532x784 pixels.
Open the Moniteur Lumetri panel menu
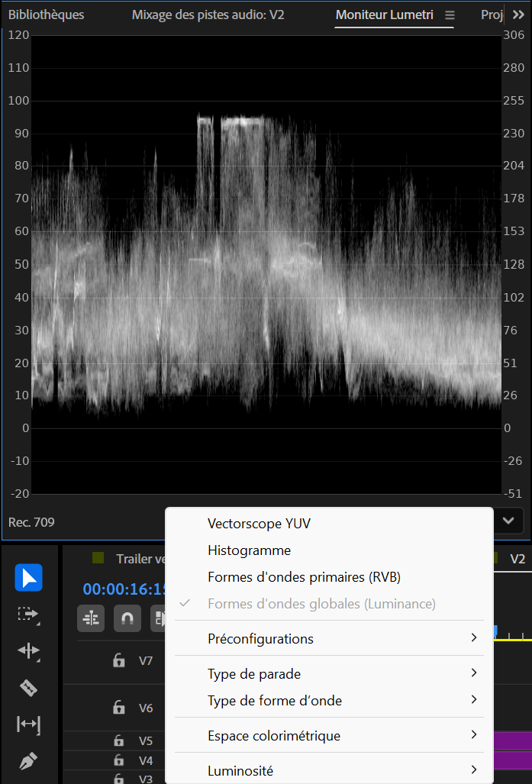[450, 15]
